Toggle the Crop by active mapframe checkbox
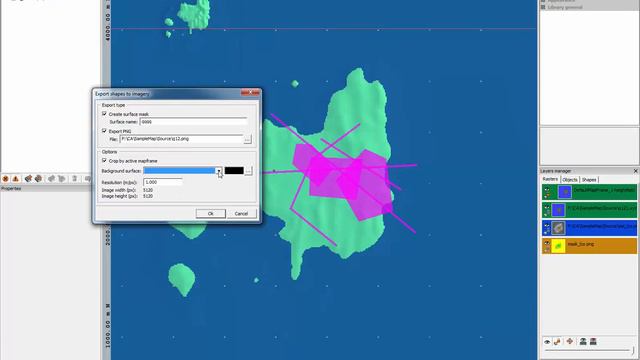The width and height of the screenshot is (640, 360). tap(104, 161)
